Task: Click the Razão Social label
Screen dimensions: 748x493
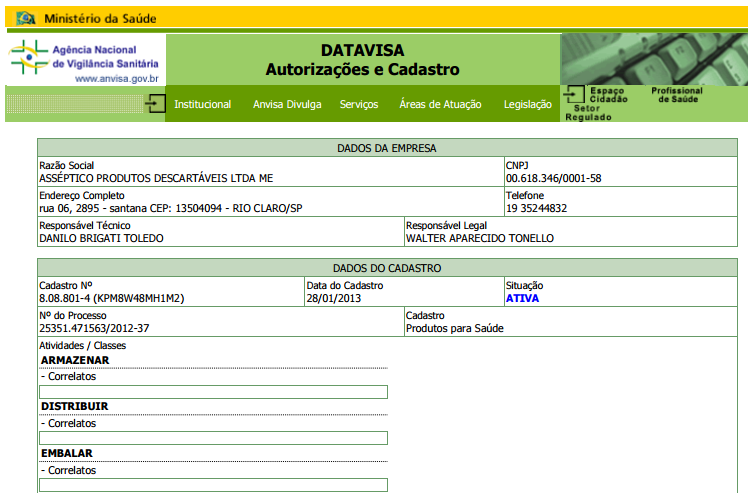Action: [x=66, y=166]
